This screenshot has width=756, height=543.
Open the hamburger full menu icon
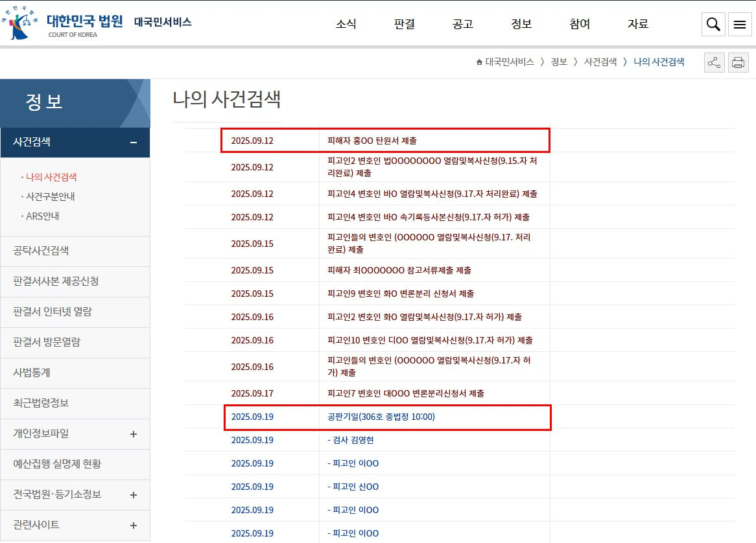pyautogui.click(x=740, y=23)
